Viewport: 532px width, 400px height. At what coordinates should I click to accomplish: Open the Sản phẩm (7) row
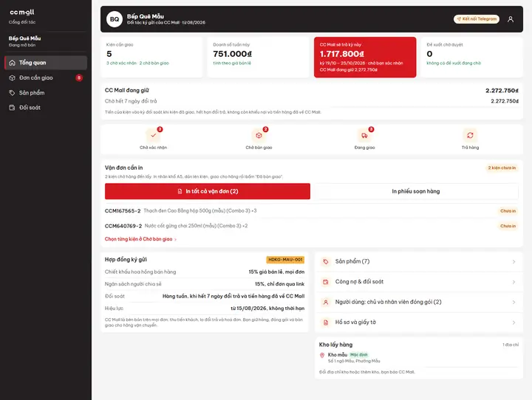click(419, 261)
